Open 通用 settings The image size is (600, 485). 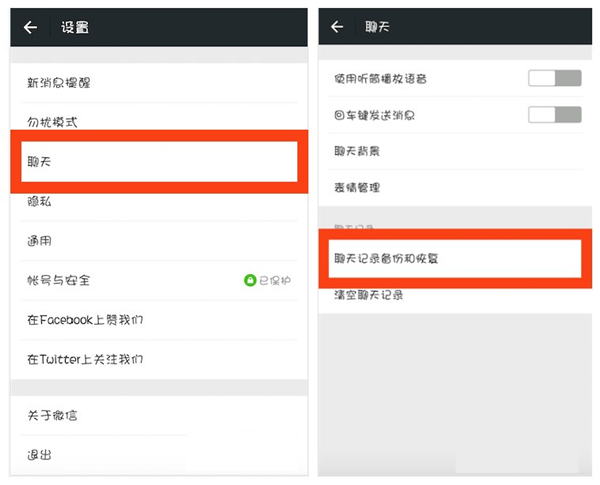click(159, 241)
